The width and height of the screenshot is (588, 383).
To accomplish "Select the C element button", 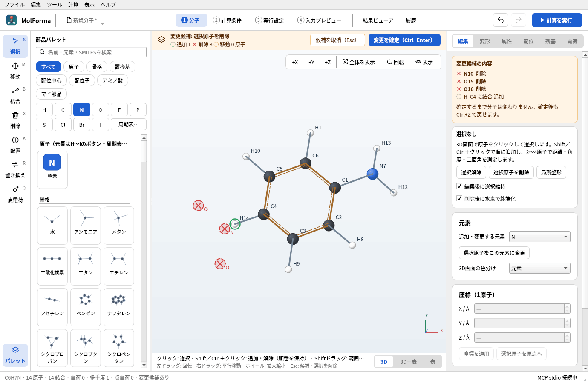I will coord(63,110).
